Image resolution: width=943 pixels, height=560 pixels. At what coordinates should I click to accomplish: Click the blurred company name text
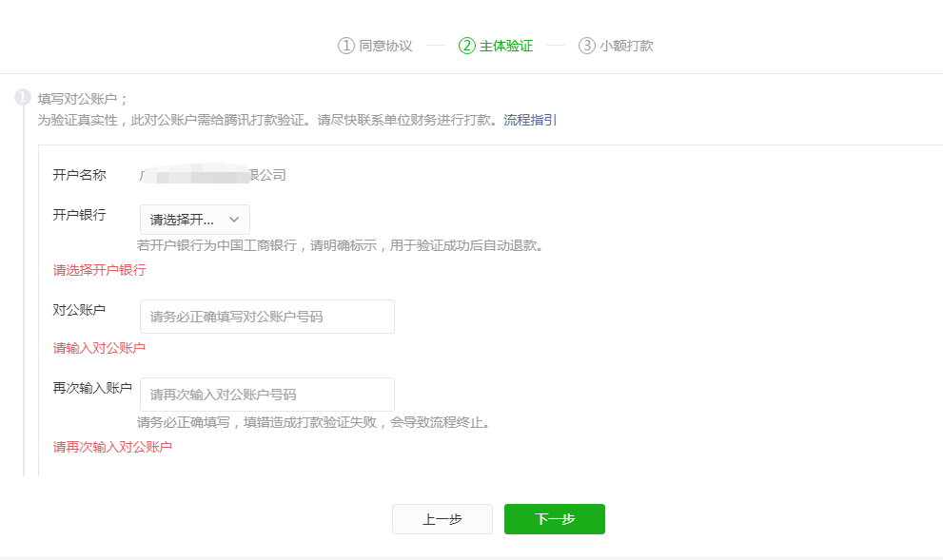click(212, 175)
